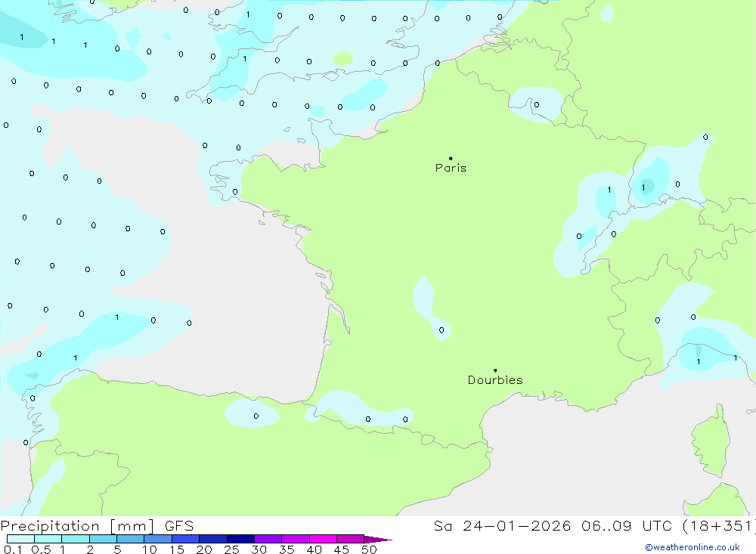Click the '10' legend scale label

150,549
